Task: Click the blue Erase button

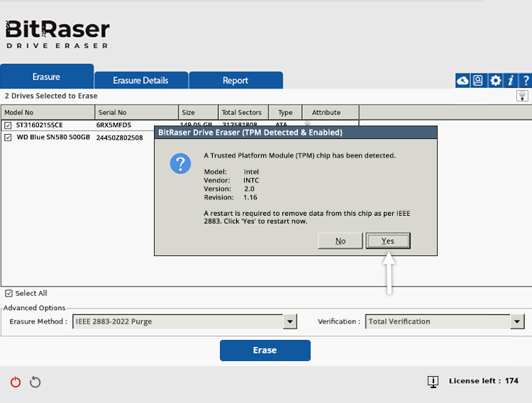Action: [x=265, y=350]
